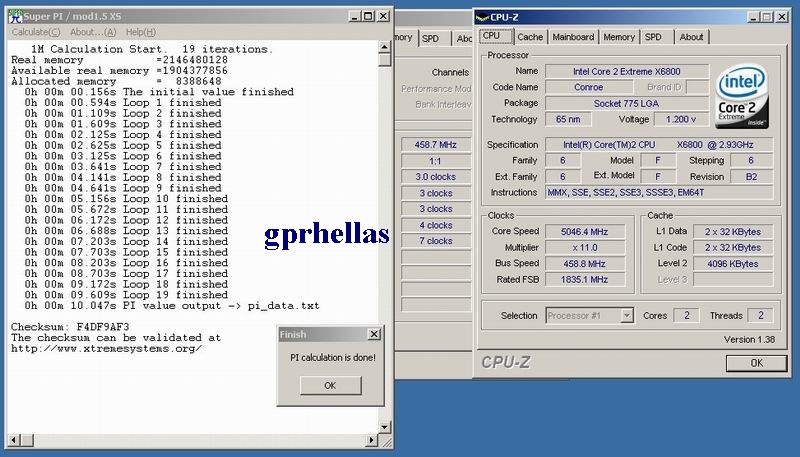Image resolution: width=800 pixels, height=457 pixels.
Task: Click the L1 Data value 2 x 32 KBytes
Action: (733, 232)
